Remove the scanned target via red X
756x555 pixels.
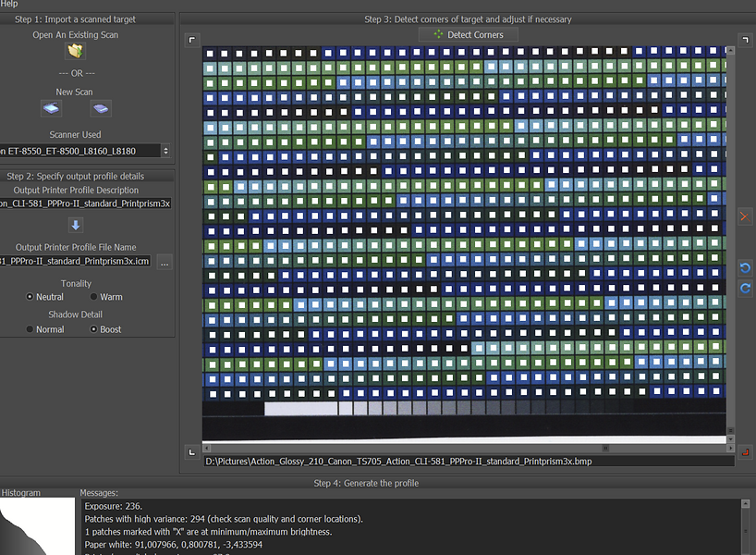click(744, 216)
